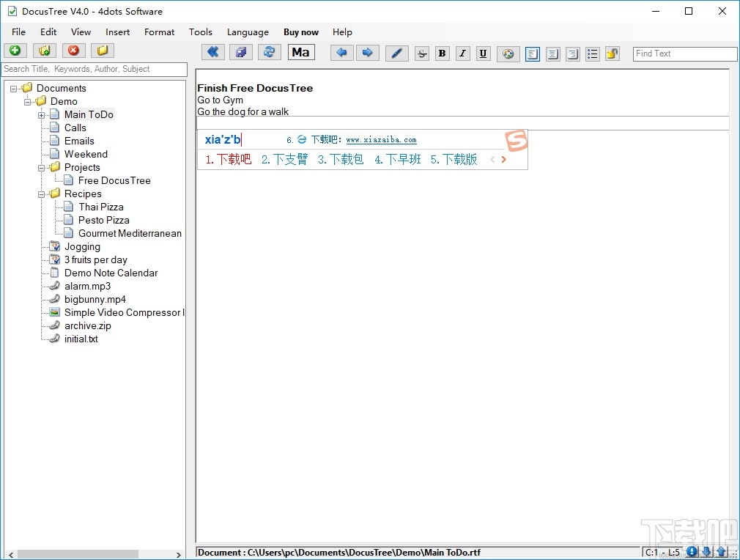Viewport: 740px width, 560px height.
Task: Click the red delete button
Action: pyautogui.click(x=73, y=51)
